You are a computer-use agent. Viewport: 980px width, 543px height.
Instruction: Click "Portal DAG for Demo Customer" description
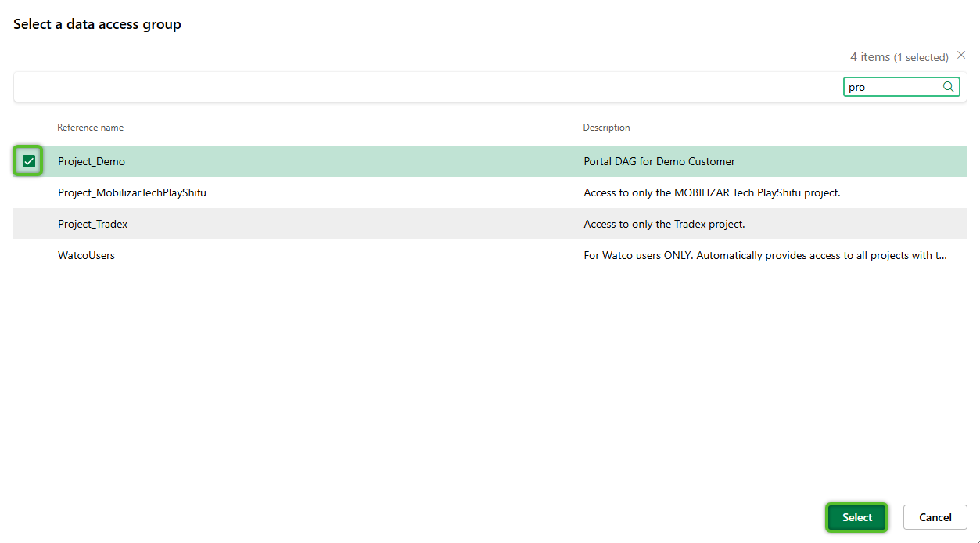point(659,161)
